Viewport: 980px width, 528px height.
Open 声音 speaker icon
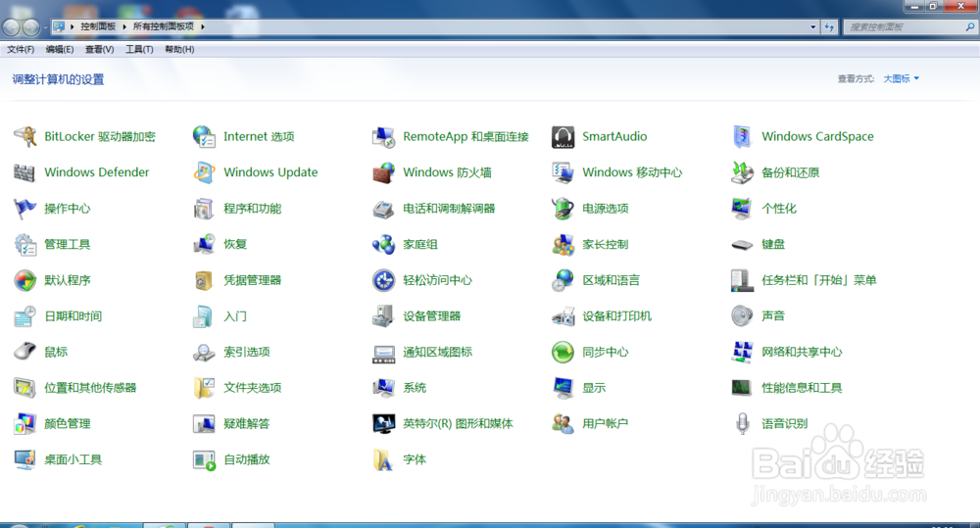[x=742, y=316]
